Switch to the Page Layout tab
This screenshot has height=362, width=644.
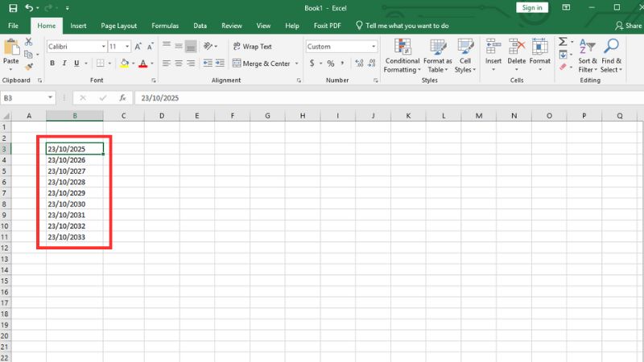(x=119, y=26)
